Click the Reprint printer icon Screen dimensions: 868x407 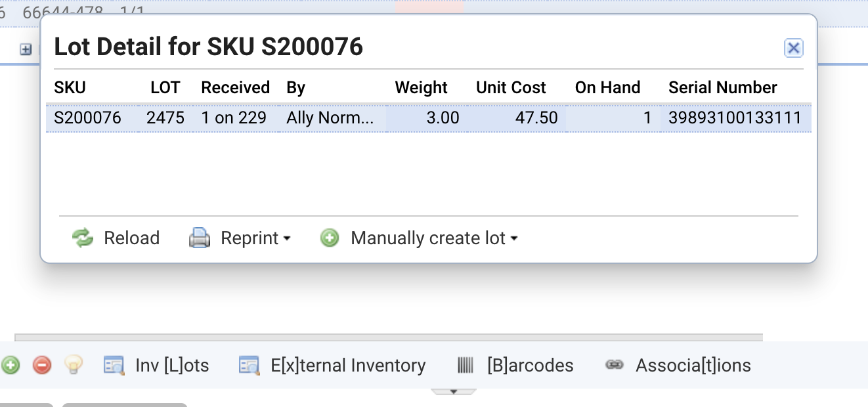coord(200,238)
